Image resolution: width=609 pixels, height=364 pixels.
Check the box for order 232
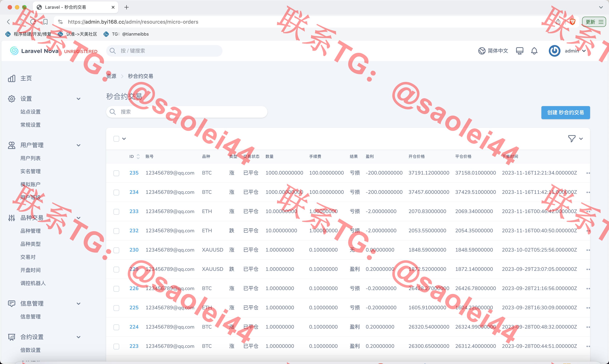pos(116,231)
